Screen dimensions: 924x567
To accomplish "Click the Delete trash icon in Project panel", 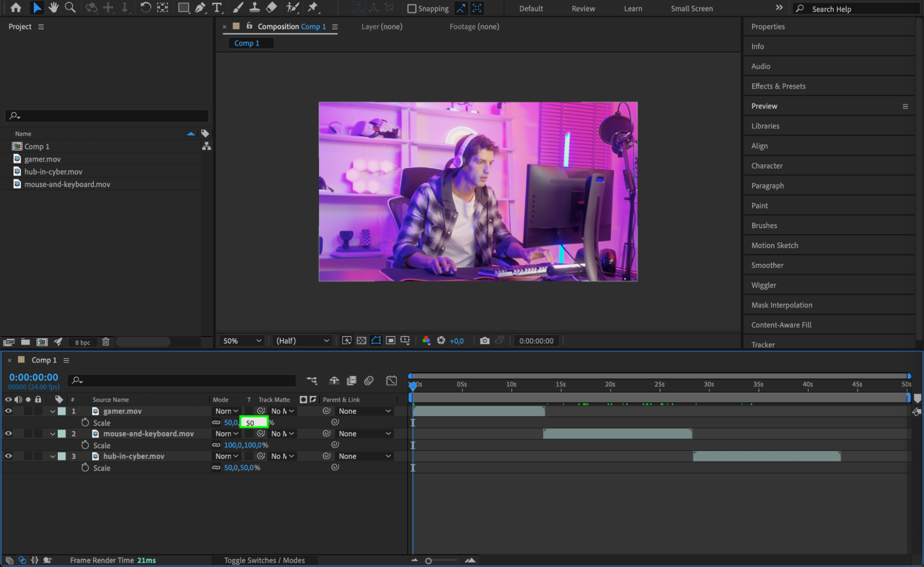I will click(106, 342).
